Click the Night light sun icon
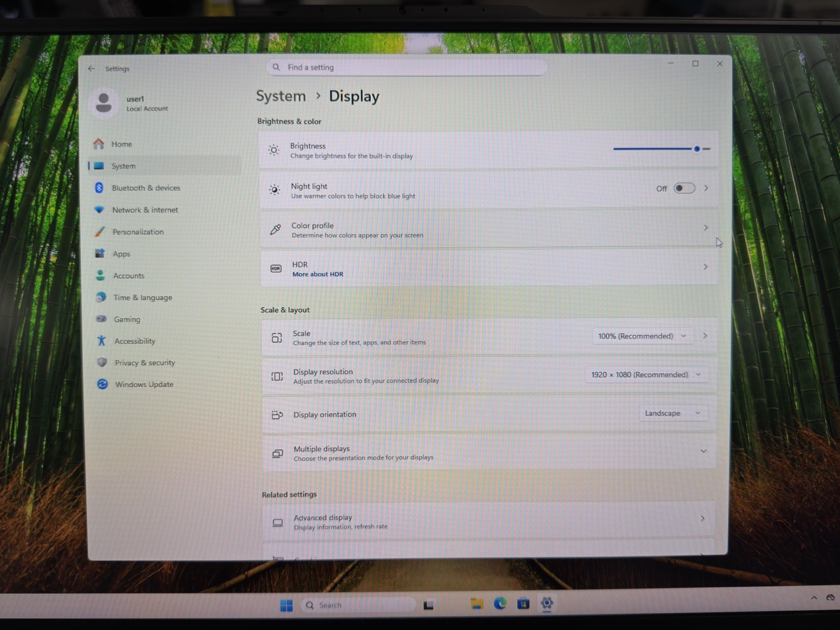The width and height of the screenshot is (840, 630). (274, 190)
